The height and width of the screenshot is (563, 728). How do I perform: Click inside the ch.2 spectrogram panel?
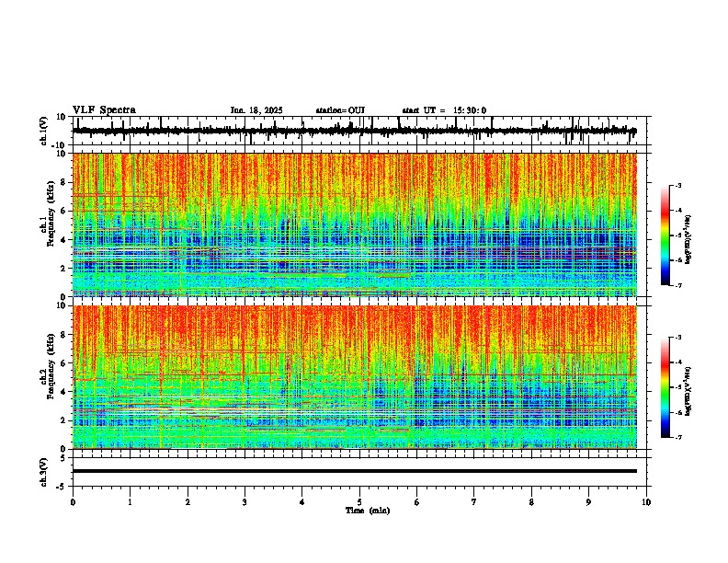click(355, 377)
